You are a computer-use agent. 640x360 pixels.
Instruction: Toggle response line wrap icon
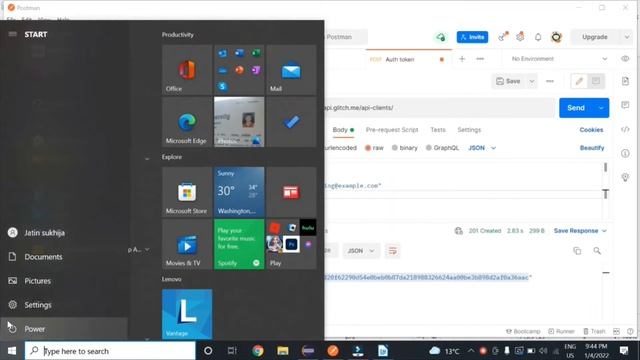click(x=392, y=251)
